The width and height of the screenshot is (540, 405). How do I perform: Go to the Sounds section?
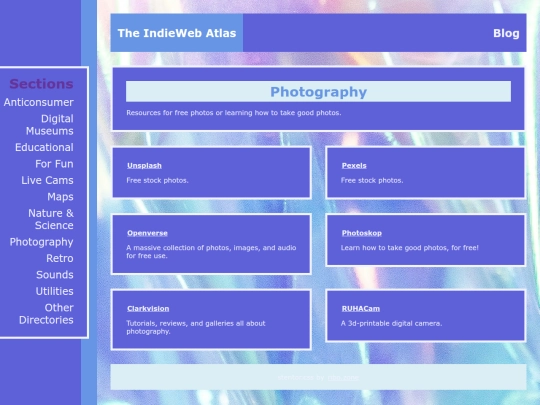coord(55,275)
